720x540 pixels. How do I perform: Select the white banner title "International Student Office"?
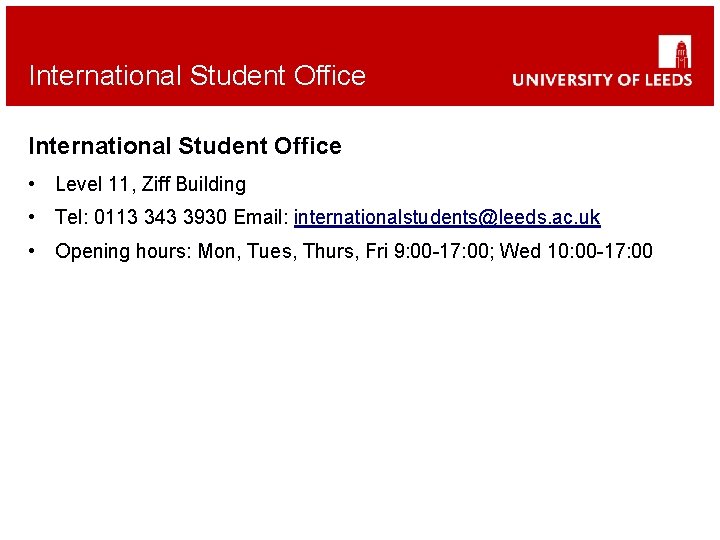[197, 76]
